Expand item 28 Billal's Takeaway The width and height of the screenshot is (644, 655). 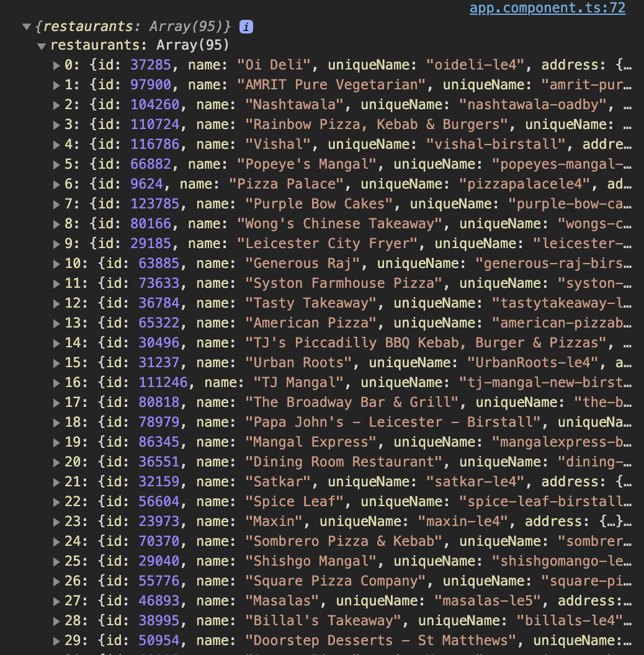pos(56,621)
